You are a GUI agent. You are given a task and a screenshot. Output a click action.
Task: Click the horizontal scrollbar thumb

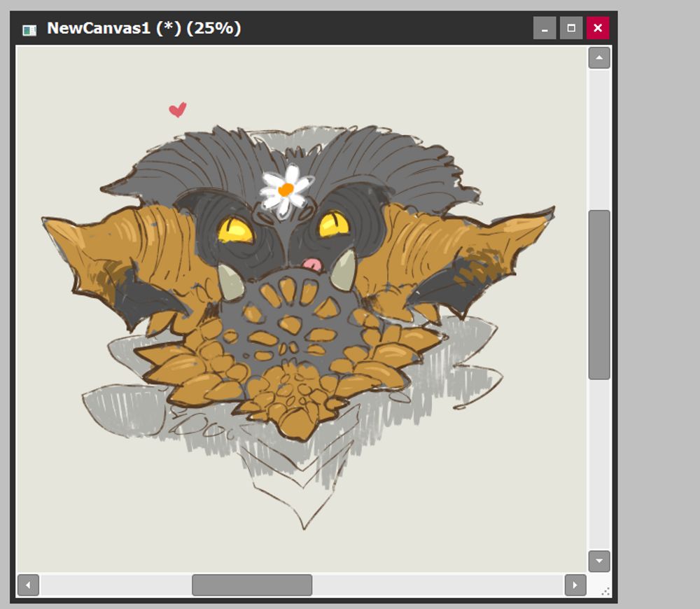pyautogui.click(x=252, y=585)
